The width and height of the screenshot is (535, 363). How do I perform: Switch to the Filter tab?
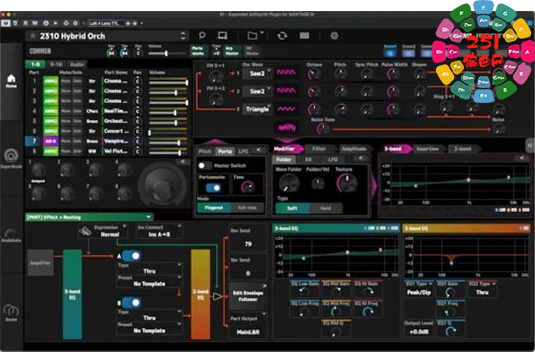point(319,149)
